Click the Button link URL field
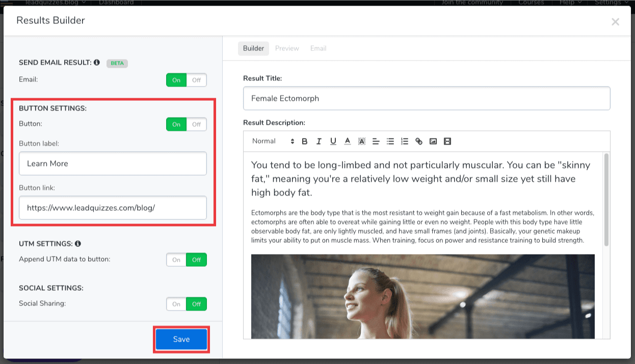Screen dimensions: 635x364 pos(113,208)
